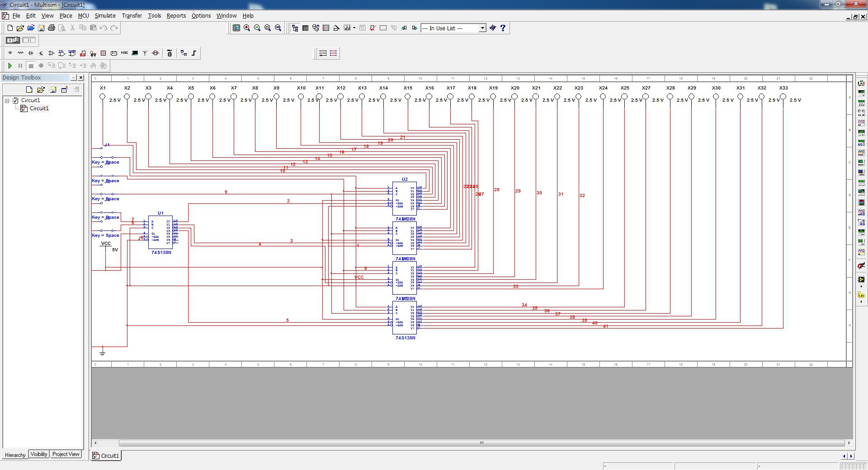This screenshot has height=470, width=868.
Task: Select the Place Source component icon
Action: coord(10,53)
